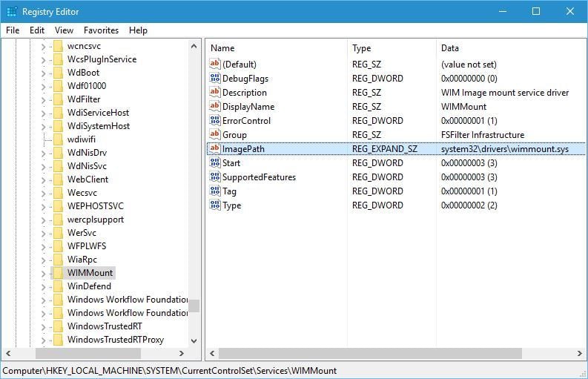Click the values pane horizontal scrollbar thumb
588x379 pixels.
370,353
